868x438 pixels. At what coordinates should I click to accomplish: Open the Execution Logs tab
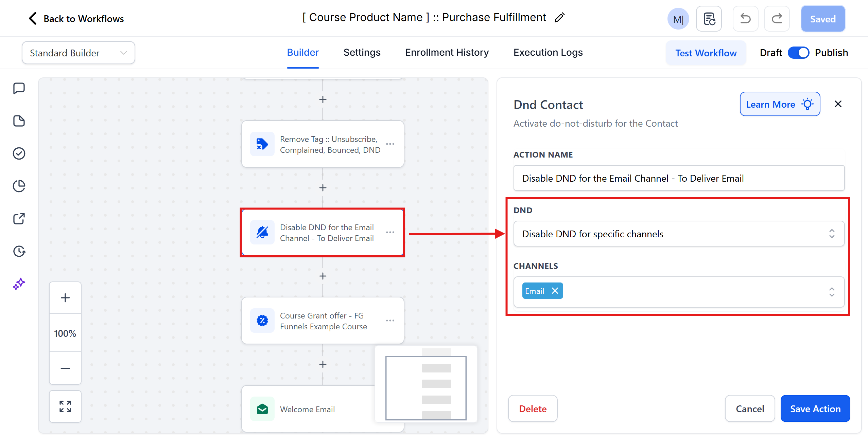(x=548, y=52)
